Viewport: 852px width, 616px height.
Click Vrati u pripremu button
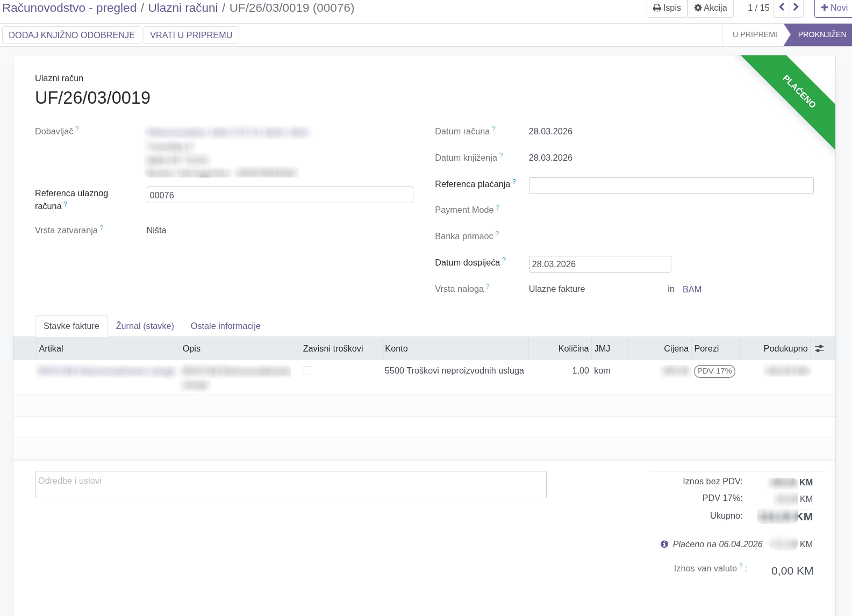coord(191,35)
